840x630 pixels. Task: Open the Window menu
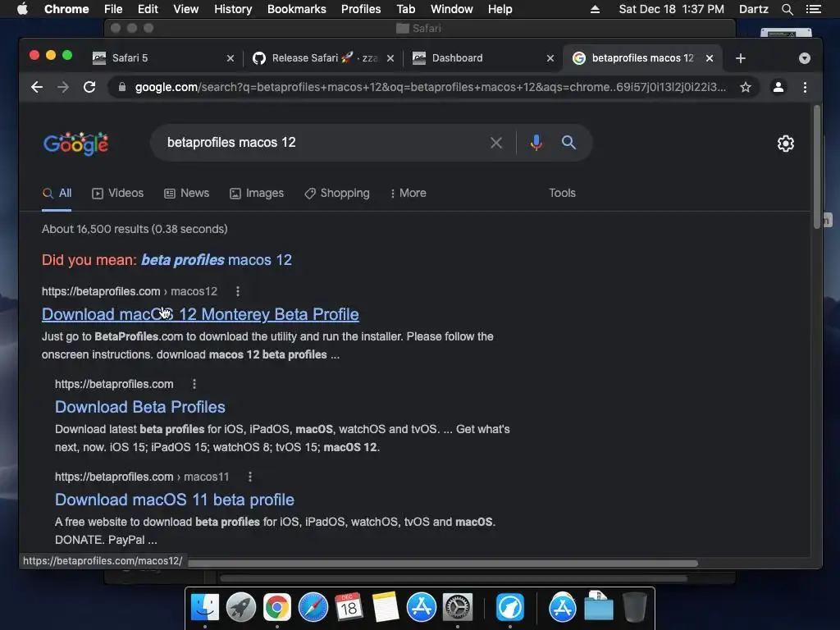click(452, 9)
